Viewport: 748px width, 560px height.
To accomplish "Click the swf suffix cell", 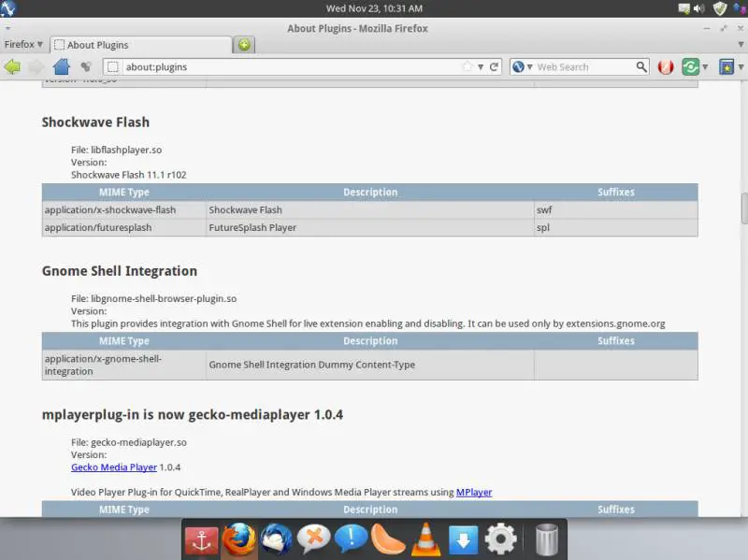I will (x=616, y=209).
